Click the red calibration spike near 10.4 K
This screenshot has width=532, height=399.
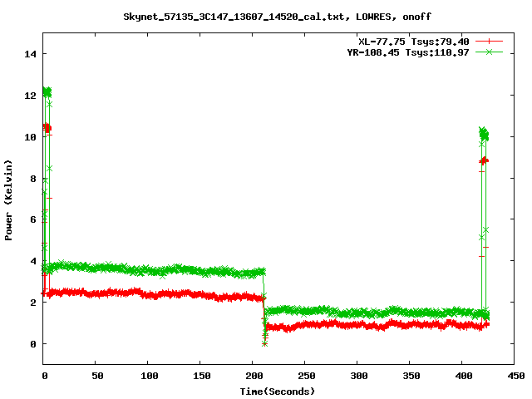tap(47, 128)
